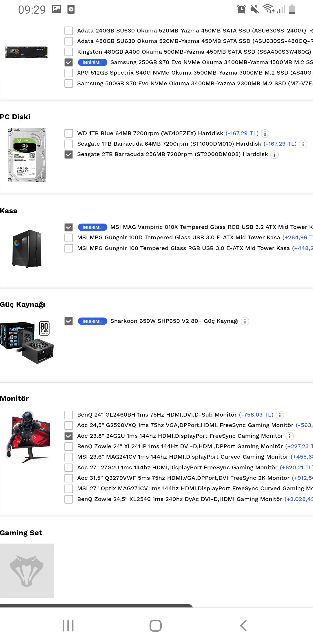This screenshot has height=644, width=313.
Task: Tap the İNDİRİMLİ badge on Samsung 250GB SSD
Action: [93, 62]
